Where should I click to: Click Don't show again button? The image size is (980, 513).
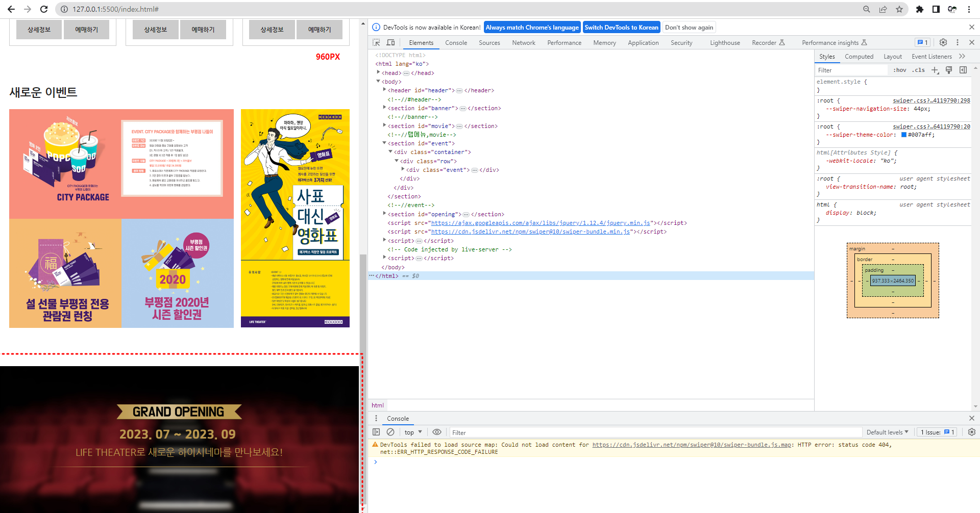pos(689,28)
